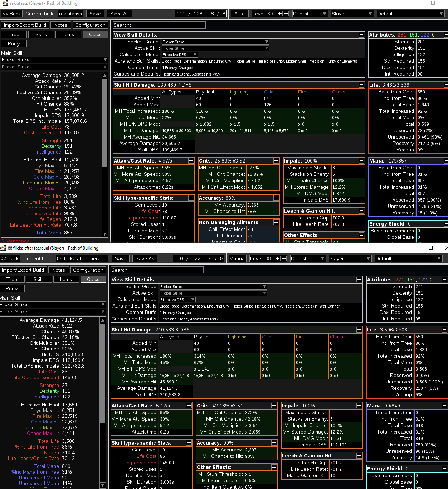This screenshot has height=489, width=448.
Task: Click Save in the rakiatasss window
Action: tap(95, 14)
